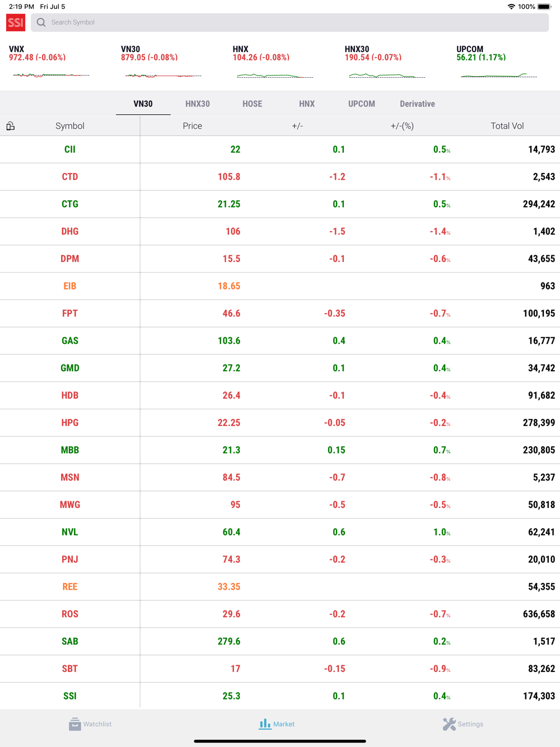Screen dimensions: 560x747
Task: Switch to the HNX30 tab
Action: point(198,104)
